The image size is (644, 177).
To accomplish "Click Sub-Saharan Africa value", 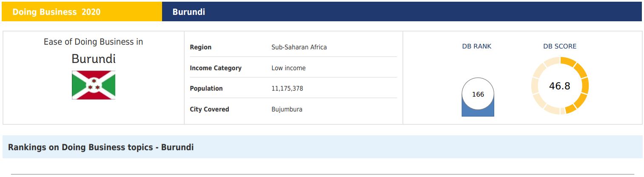I will tap(299, 47).
